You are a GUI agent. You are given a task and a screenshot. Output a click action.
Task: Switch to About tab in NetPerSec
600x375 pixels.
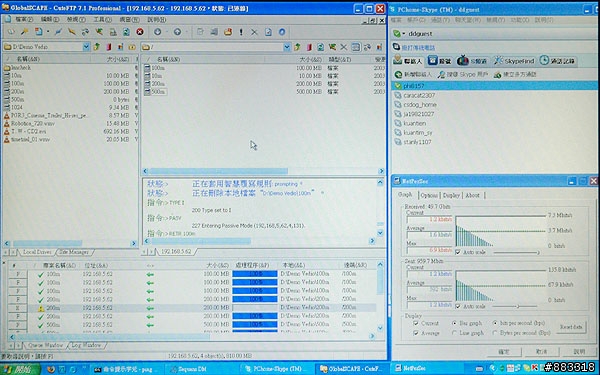pyautogui.click(x=473, y=195)
